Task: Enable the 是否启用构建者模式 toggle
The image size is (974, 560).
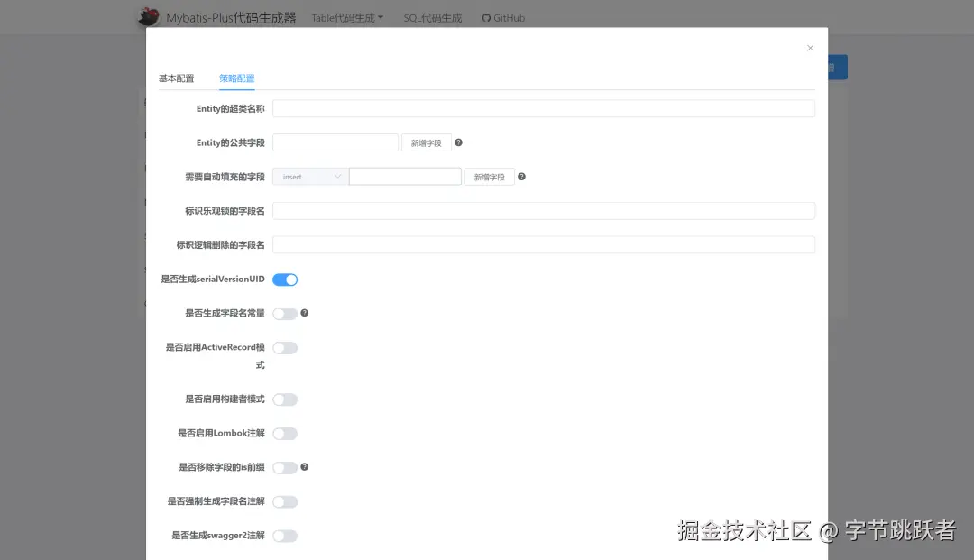Action: [285, 399]
